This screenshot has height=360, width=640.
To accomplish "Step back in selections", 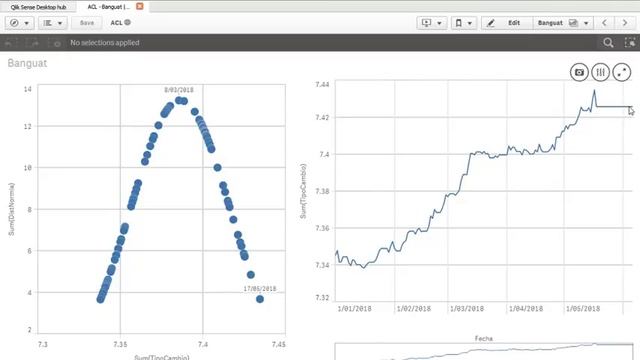I will click(11, 42).
